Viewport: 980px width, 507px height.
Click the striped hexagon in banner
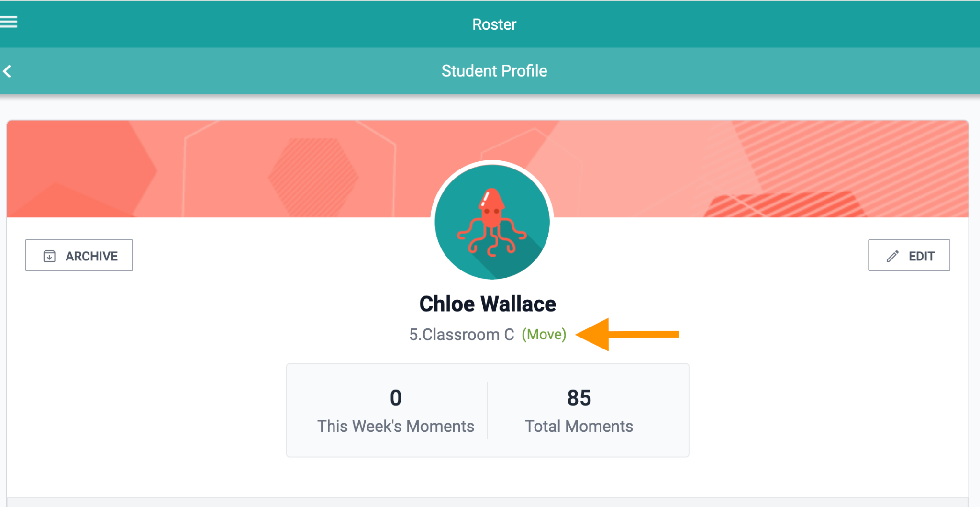pyautogui.click(x=313, y=177)
